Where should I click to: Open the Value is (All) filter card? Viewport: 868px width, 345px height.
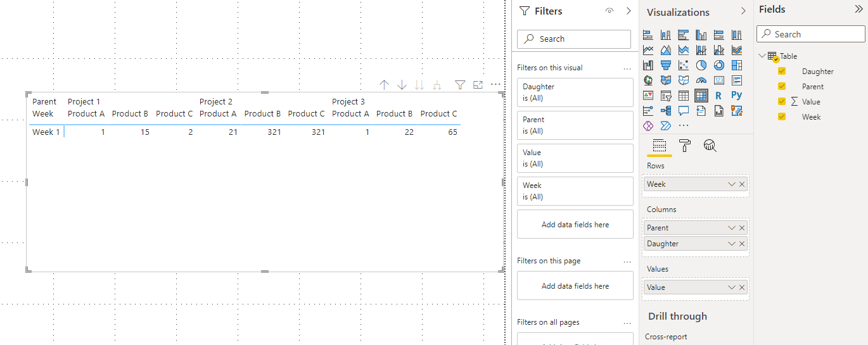[575, 158]
